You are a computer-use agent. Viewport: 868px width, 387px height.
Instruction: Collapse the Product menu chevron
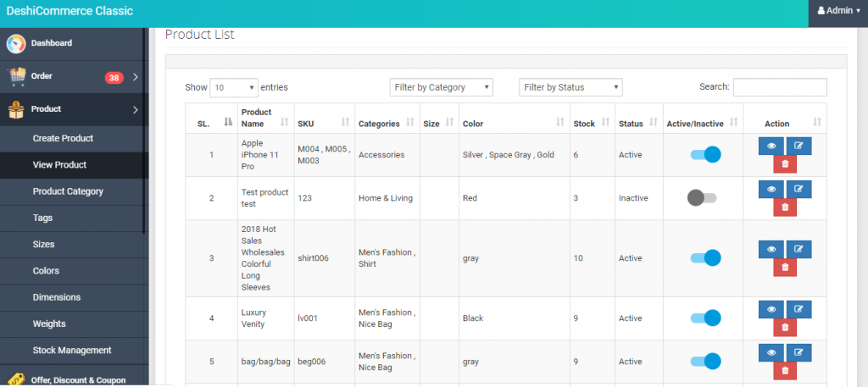135,110
